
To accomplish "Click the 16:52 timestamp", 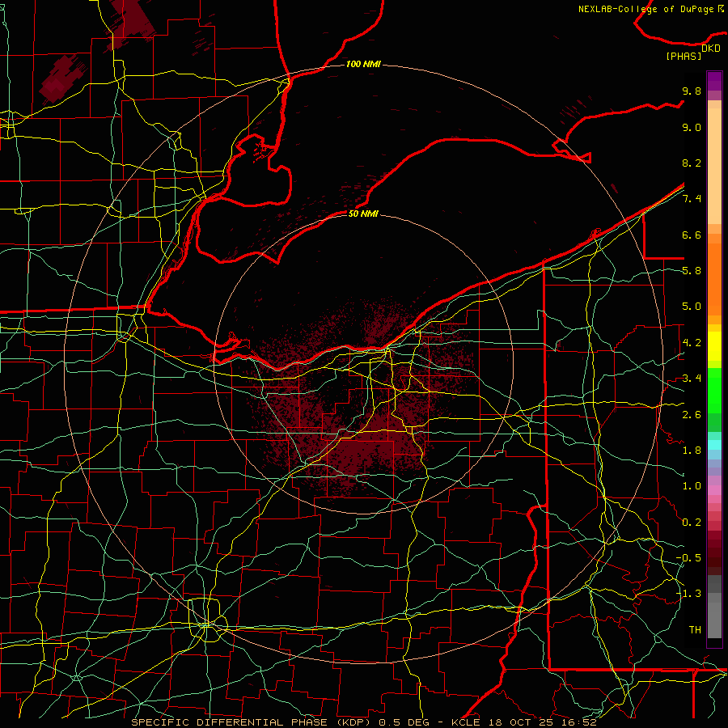I will tap(579, 722).
